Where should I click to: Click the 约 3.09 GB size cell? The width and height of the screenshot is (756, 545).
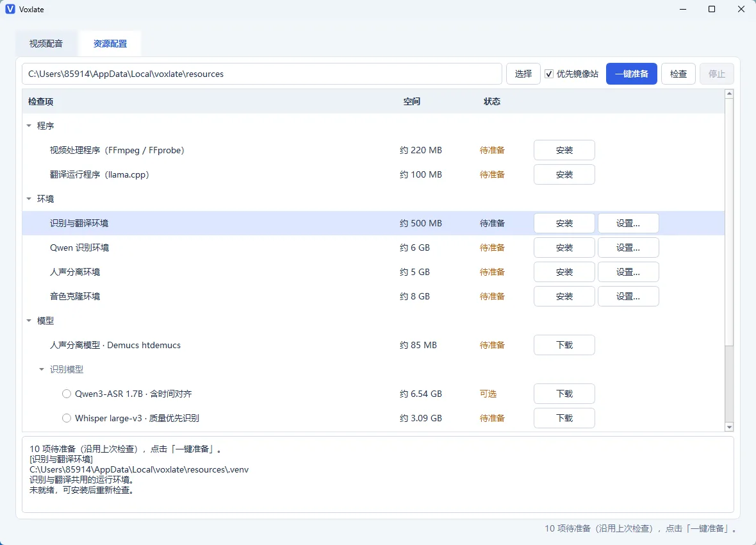[x=420, y=418]
